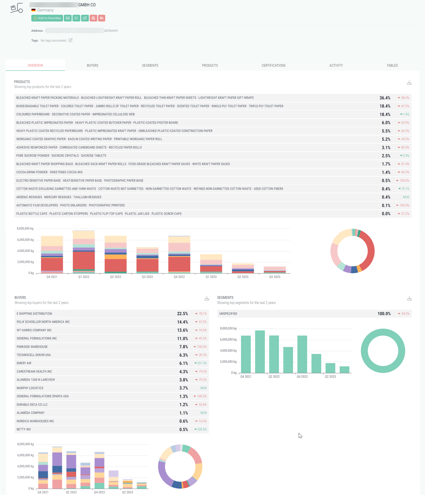Go to the Activity tab
Screen dimensions: 425x504
tap(336, 65)
